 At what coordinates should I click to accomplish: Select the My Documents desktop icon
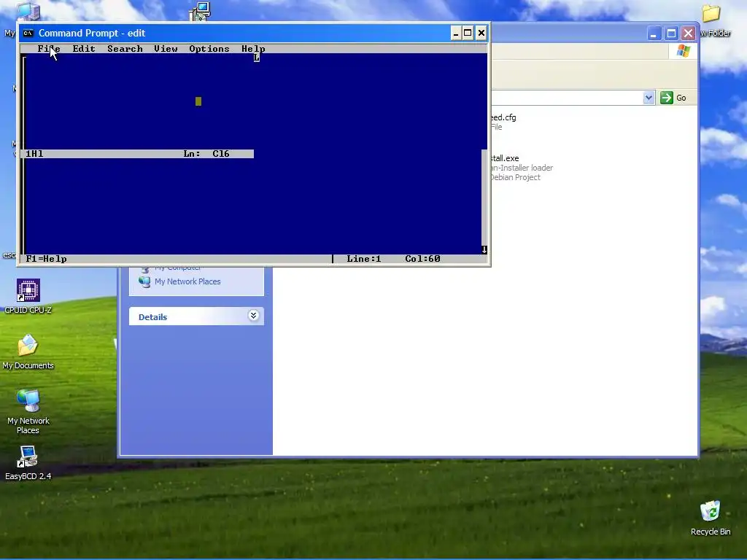[28, 352]
